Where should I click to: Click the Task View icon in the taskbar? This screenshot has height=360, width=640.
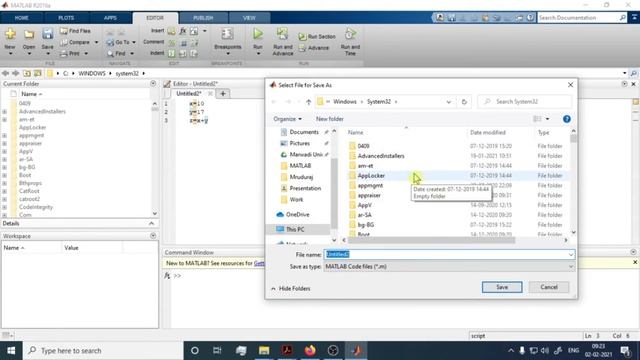pos(217,350)
